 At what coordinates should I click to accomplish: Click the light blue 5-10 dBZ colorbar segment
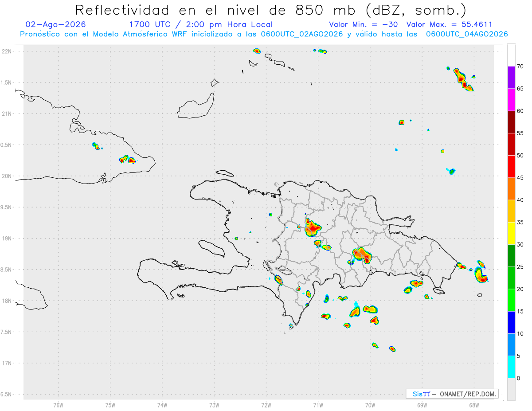click(511, 345)
